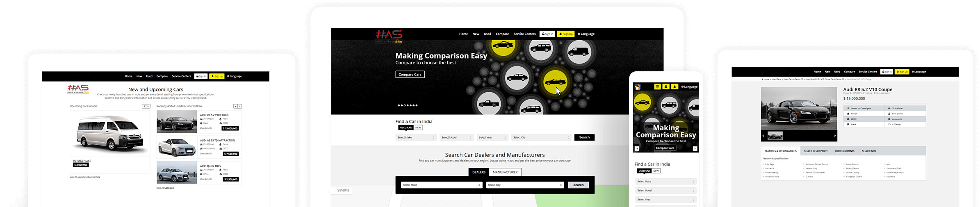
Task: Open Select Year dropdown in desktop Find a Car
Action: tap(492, 137)
